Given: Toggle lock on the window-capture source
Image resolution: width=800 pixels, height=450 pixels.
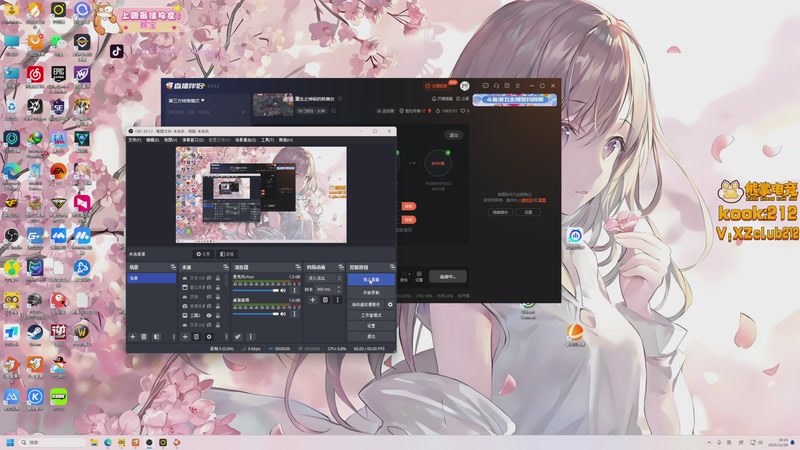Looking at the screenshot, I should click(x=218, y=287).
